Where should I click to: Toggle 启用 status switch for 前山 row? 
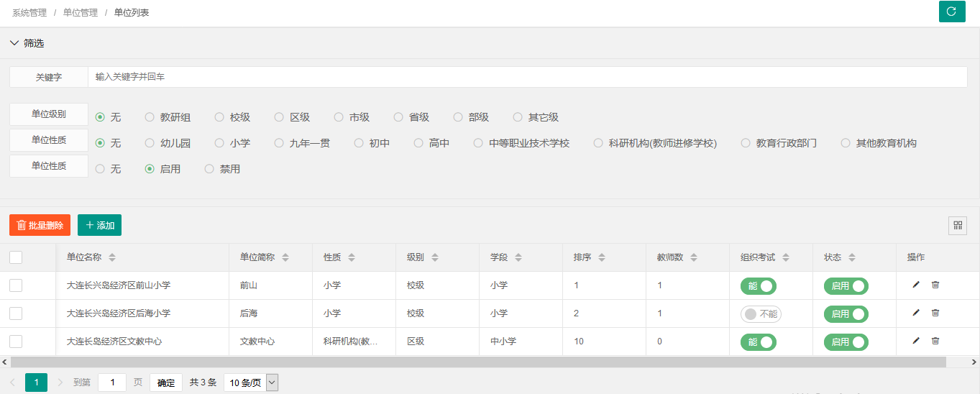(x=846, y=286)
